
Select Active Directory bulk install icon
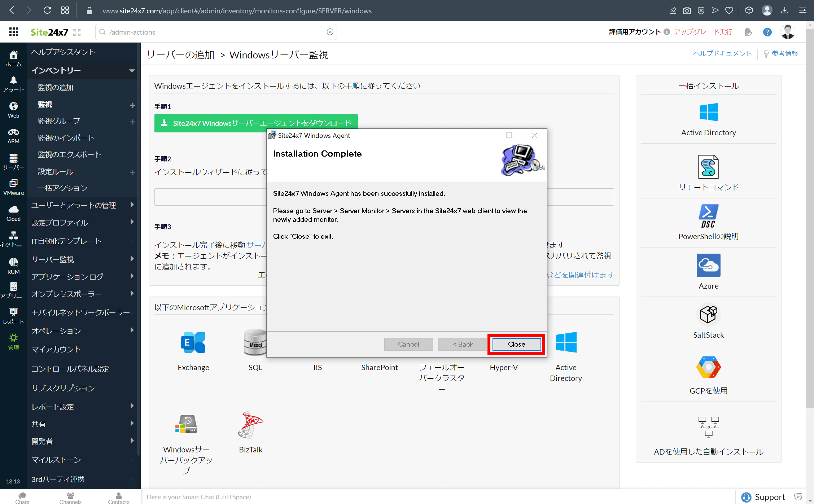tap(708, 112)
